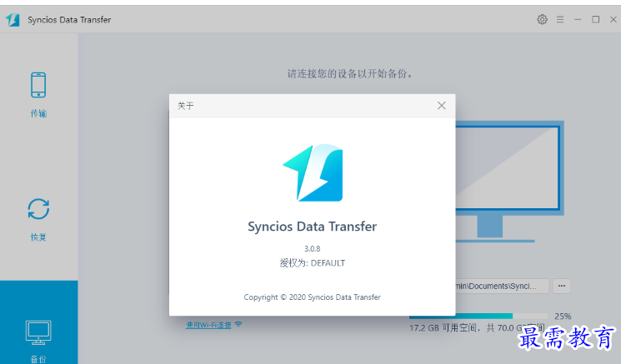Click the 关于 dialog title text
This screenshot has height=364, width=621.
[185, 106]
